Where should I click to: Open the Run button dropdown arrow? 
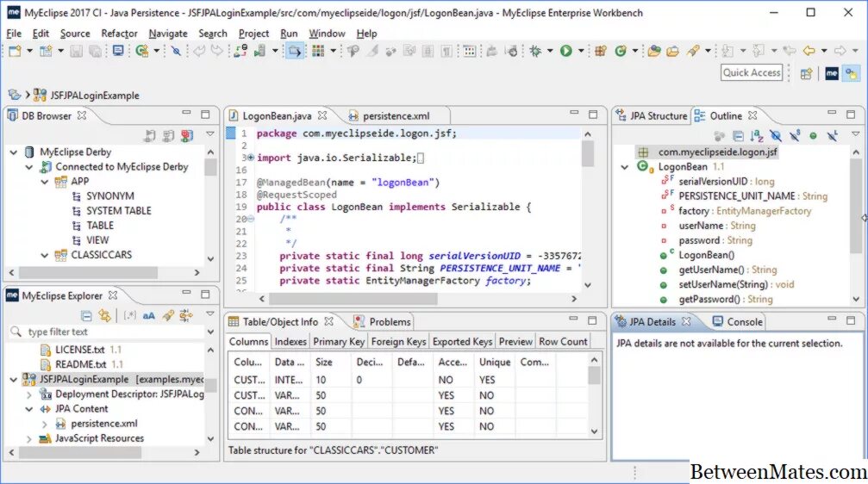point(581,51)
